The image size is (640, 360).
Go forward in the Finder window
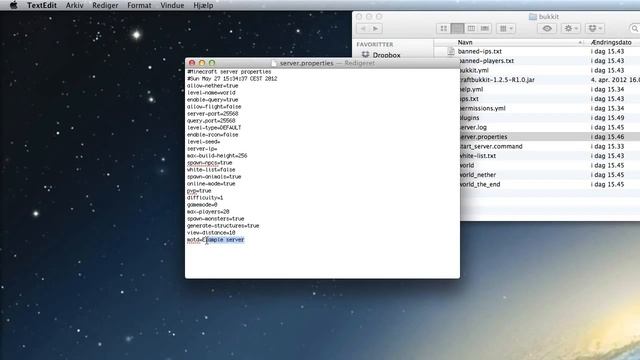click(x=376, y=29)
